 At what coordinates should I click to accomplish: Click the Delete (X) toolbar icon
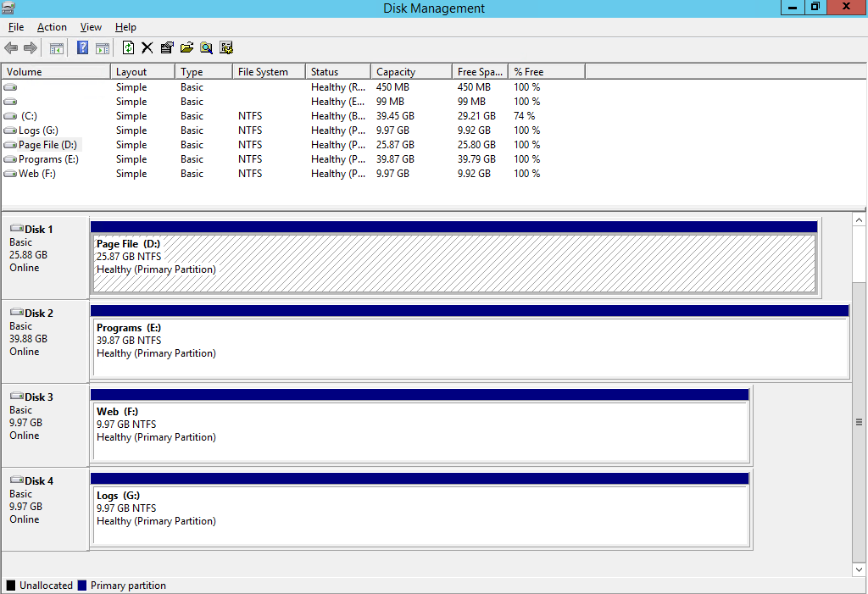pyautogui.click(x=147, y=47)
